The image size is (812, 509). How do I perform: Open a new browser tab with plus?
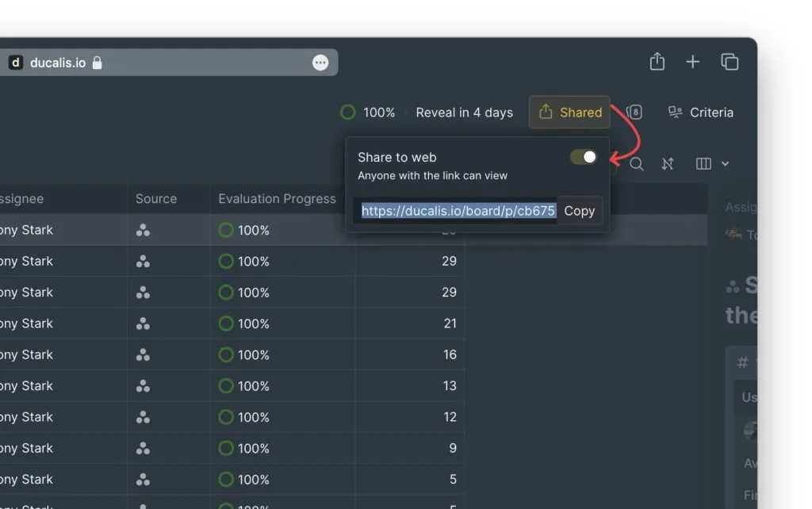click(692, 62)
